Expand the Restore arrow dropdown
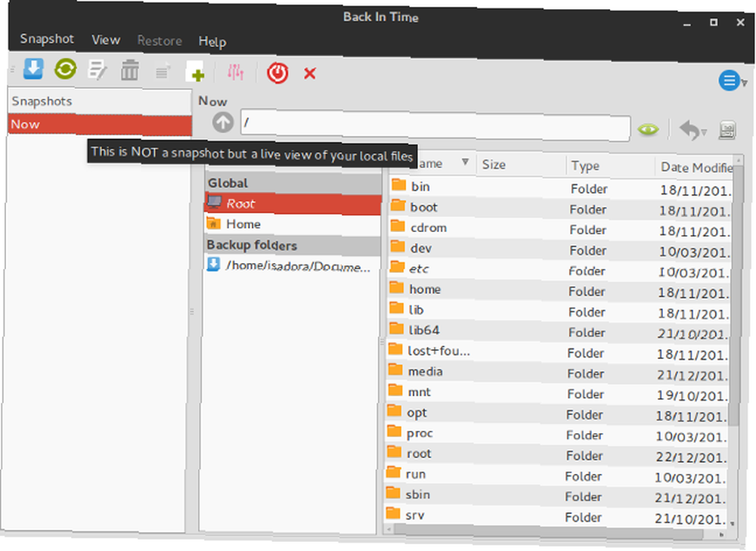756x551 pixels. click(704, 132)
